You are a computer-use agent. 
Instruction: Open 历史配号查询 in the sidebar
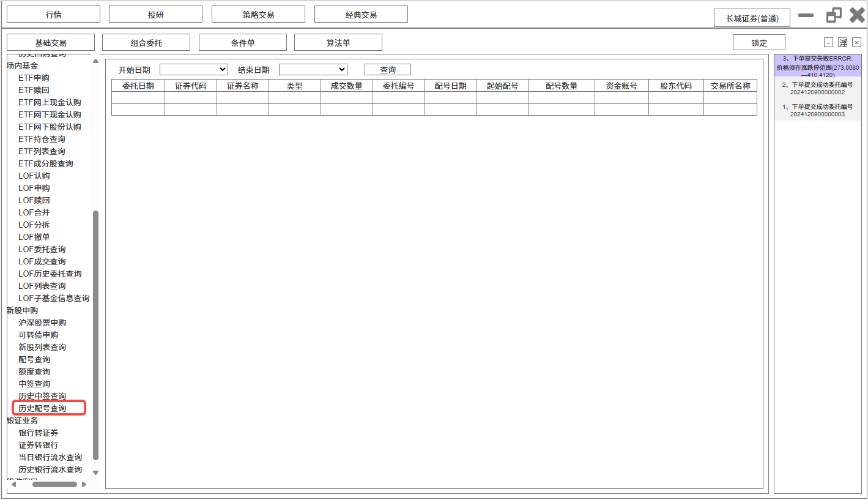pos(42,408)
